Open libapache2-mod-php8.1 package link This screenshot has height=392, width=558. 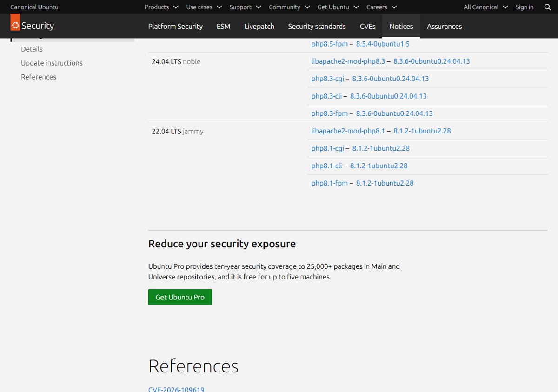tap(348, 131)
